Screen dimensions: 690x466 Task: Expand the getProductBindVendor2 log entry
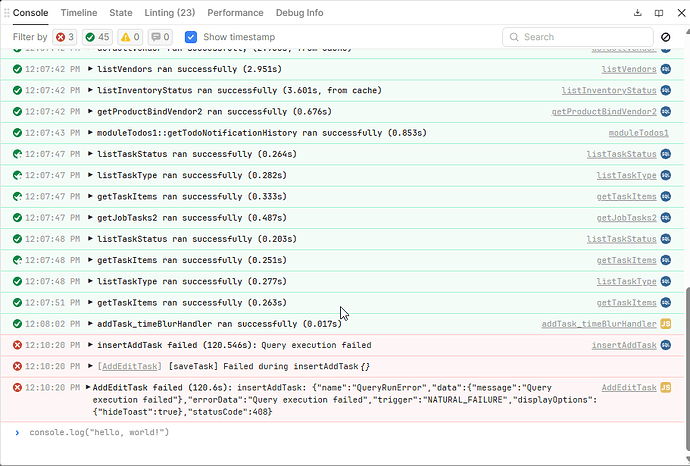[90, 111]
